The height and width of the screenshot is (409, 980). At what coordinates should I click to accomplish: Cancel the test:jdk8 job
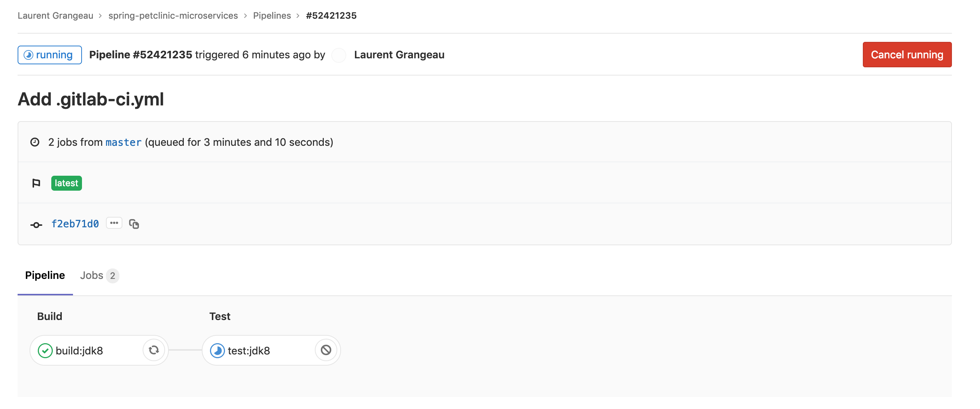click(x=326, y=350)
